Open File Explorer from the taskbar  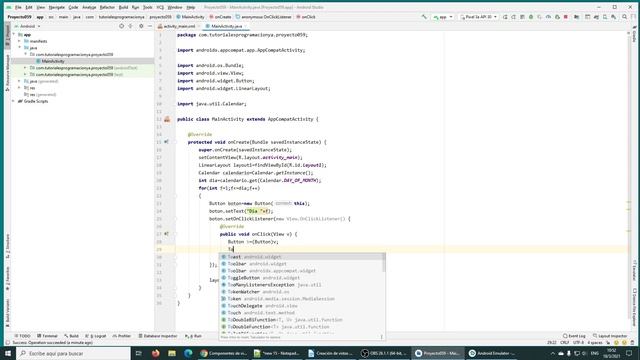(172, 353)
